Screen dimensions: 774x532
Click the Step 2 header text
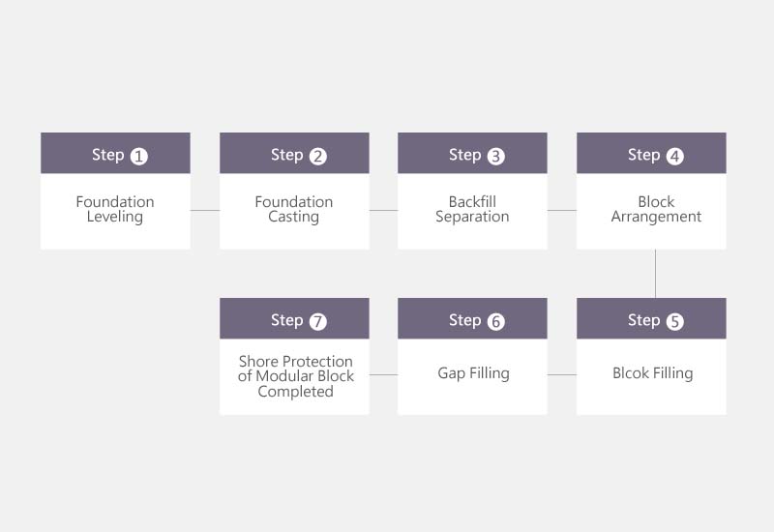tap(299, 156)
